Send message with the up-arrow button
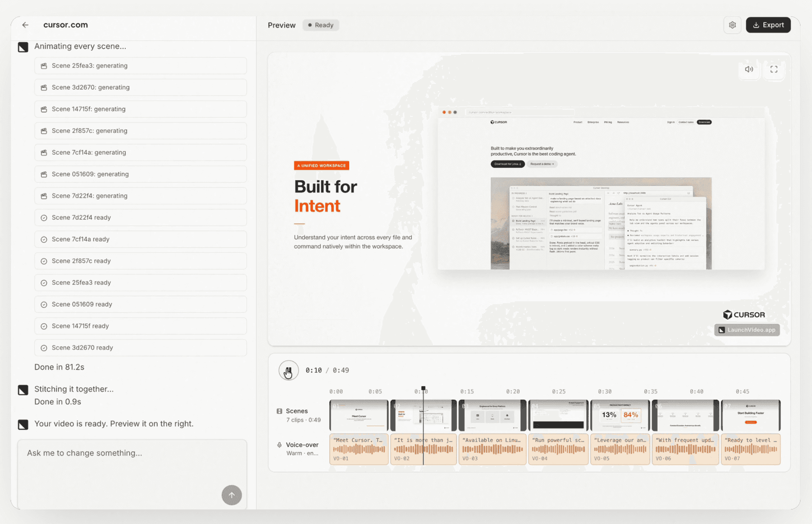 click(x=232, y=495)
